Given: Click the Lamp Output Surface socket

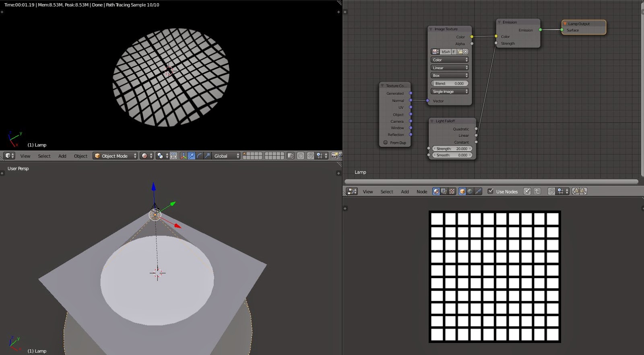Looking at the screenshot, I should [562, 30].
